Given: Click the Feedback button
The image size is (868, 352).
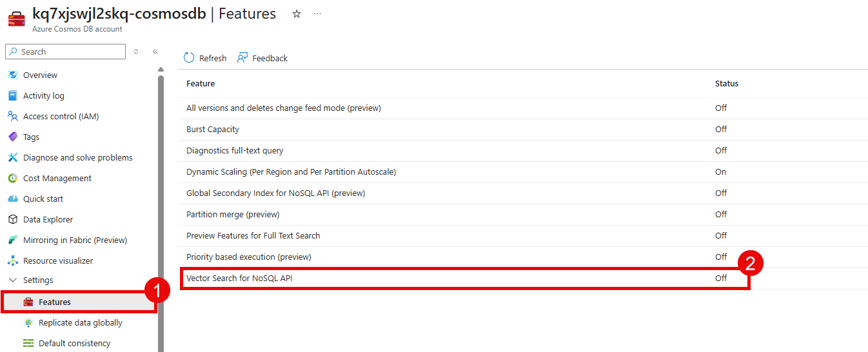Looking at the screenshot, I should tap(262, 58).
